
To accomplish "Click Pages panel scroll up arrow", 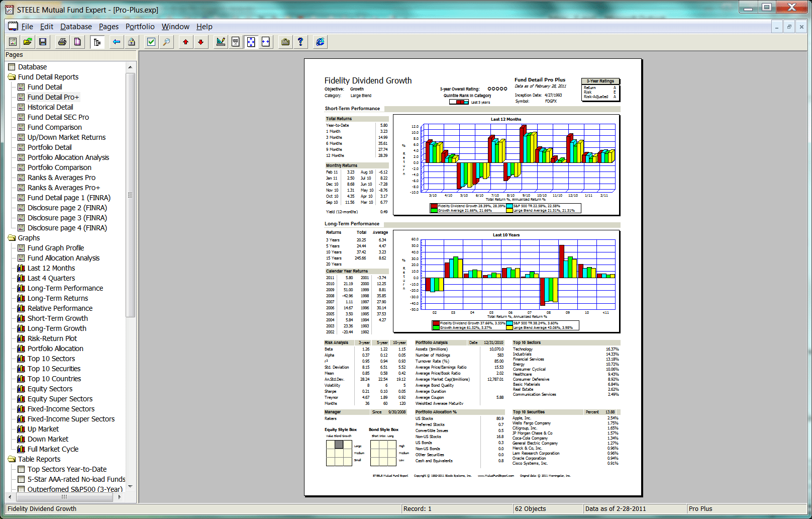I will (x=131, y=67).
